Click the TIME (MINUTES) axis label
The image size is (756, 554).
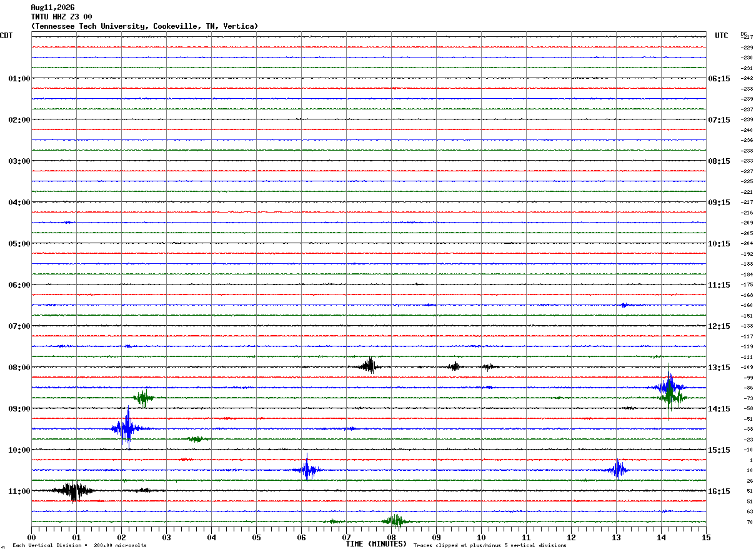(x=376, y=544)
